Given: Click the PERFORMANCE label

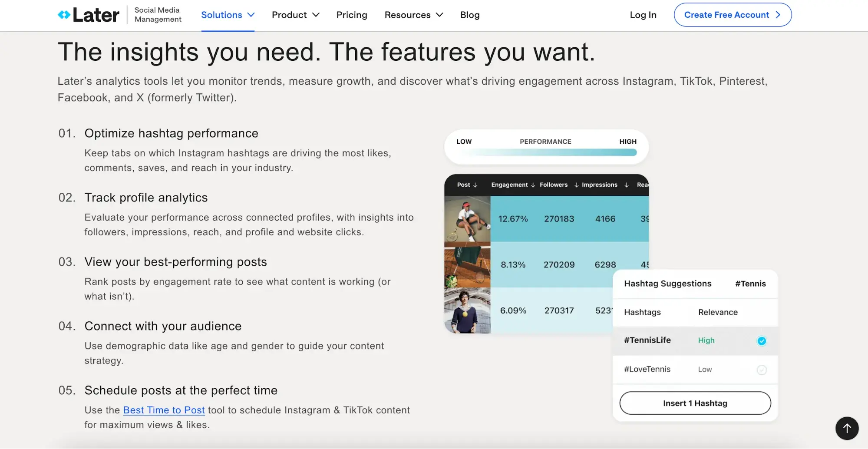Looking at the screenshot, I should pyautogui.click(x=545, y=142).
